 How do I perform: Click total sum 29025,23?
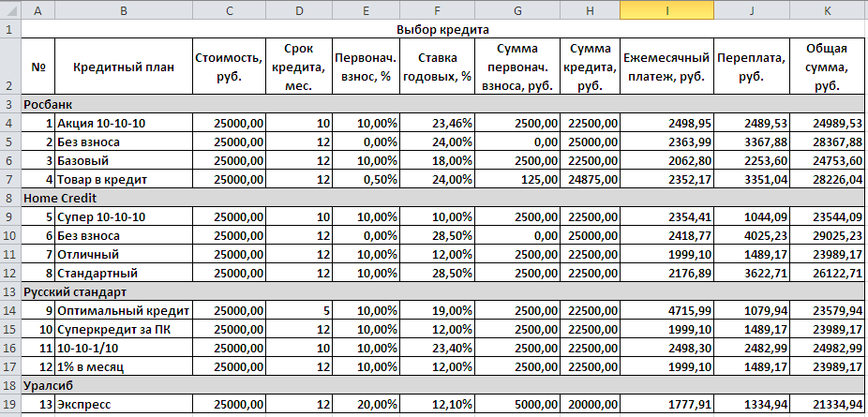tap(828, 235)
